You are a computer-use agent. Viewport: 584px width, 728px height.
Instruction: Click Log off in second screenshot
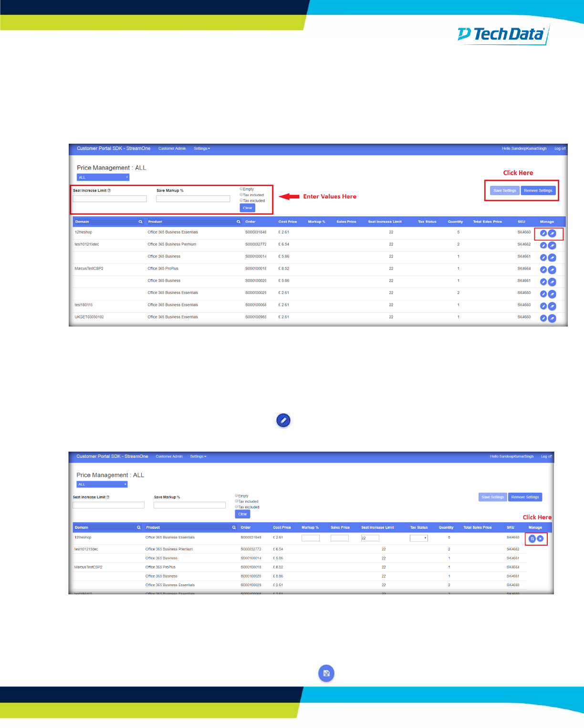546,456
